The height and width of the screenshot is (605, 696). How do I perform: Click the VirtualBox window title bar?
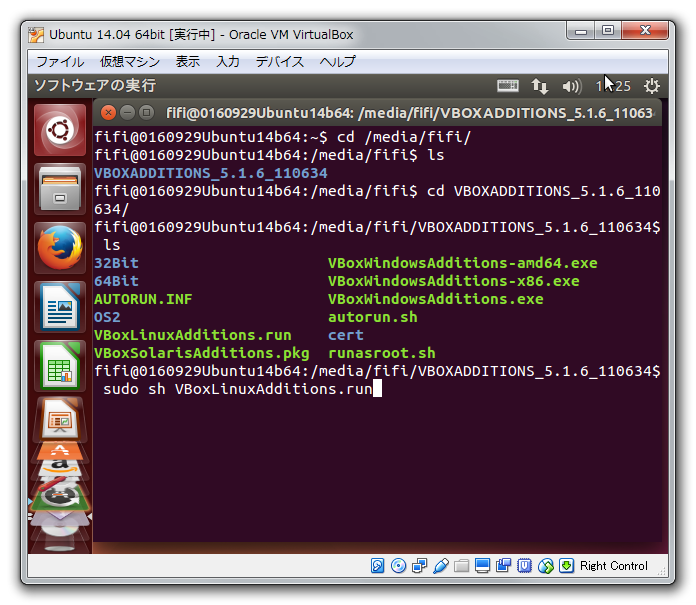click(x=293, y=35)
